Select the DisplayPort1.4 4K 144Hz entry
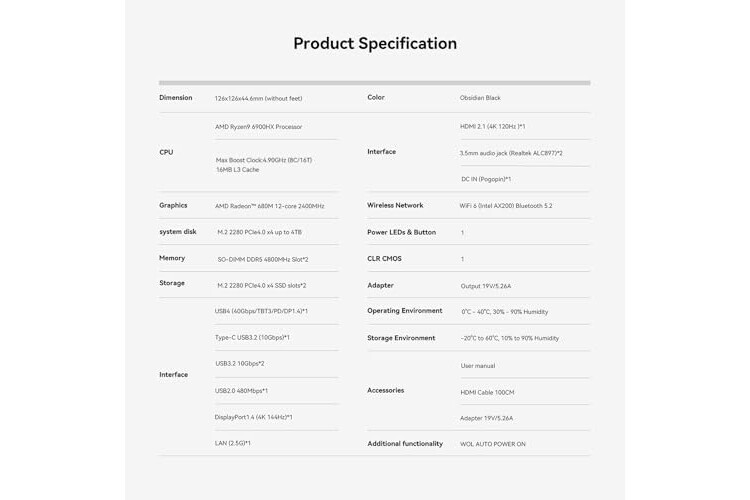 tap(254, 417)
